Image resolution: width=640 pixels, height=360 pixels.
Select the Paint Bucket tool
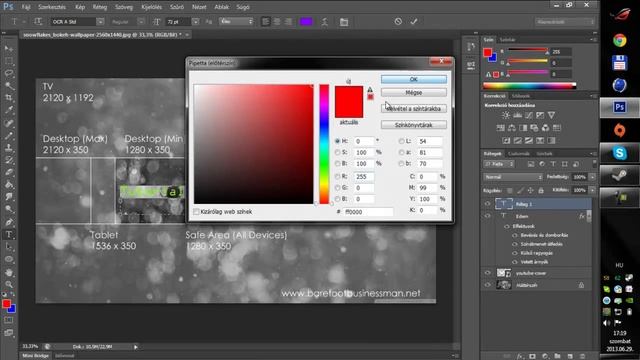9,184
